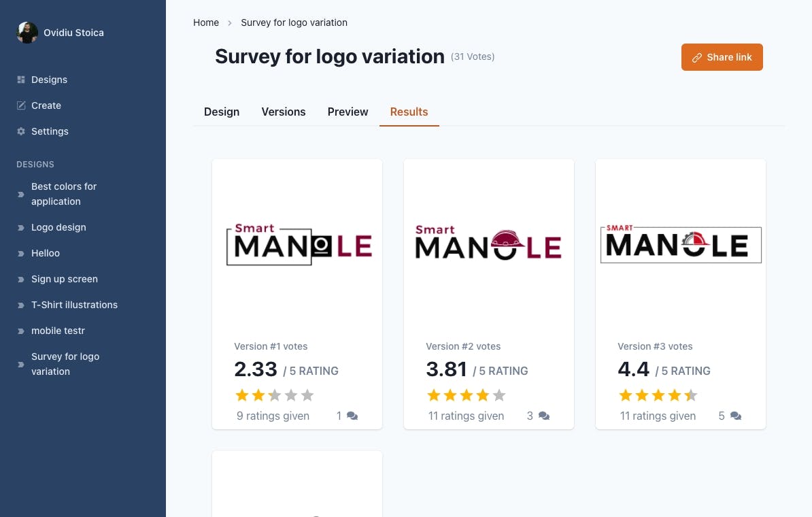Switch to the Versions tab

pos(284,112)
